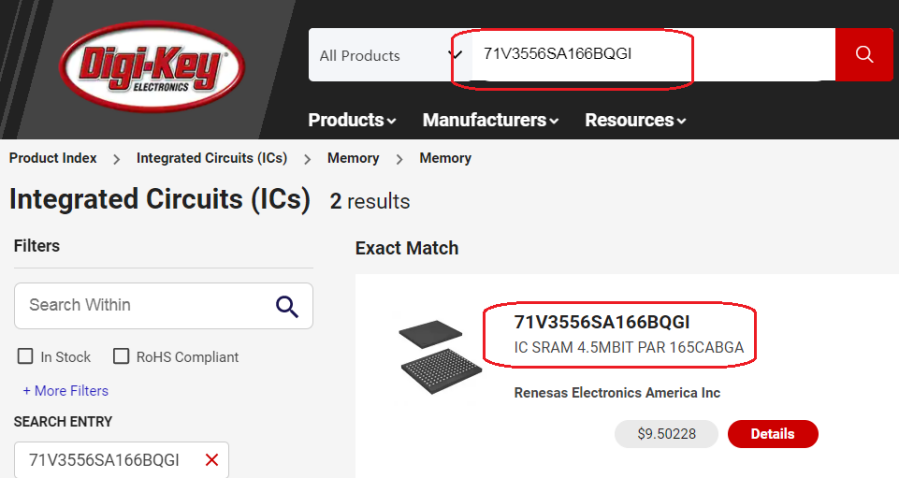Viewport: 899px width, 478px height.
Task: Enable the RoHS Compliant checkbox
Action: pos(121,357)
